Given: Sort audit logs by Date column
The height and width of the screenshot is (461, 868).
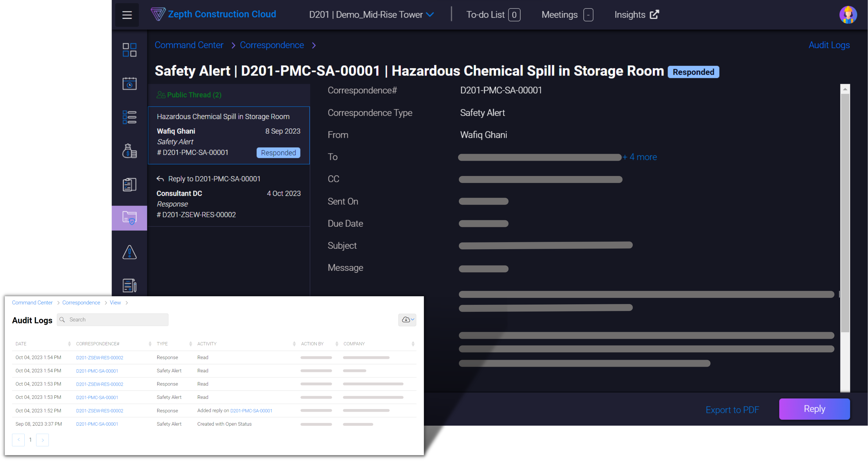Looking at the screenshot, I should (69, 344).
